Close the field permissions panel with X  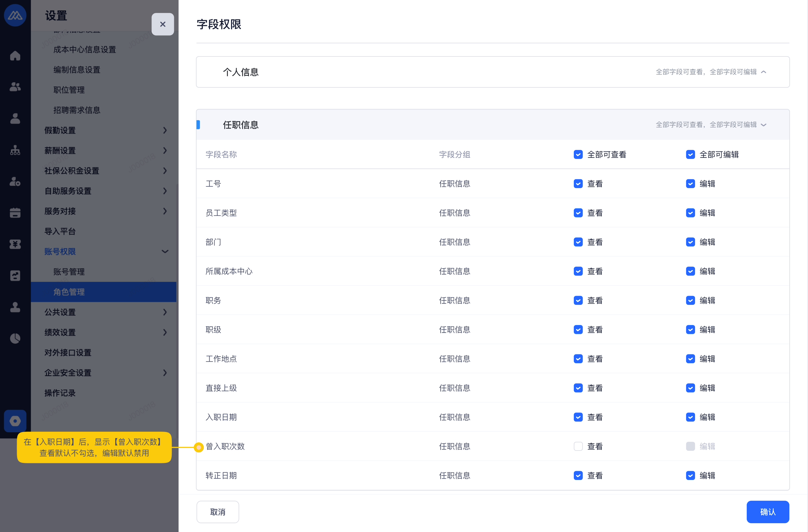[163, 24]
